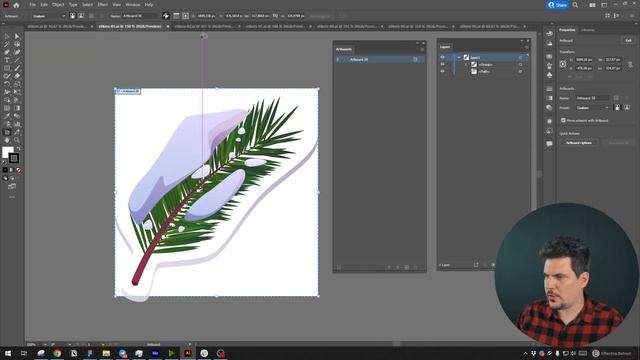Click the None color button under the swatches
The image size is (640, 360).
pos(18,170)
